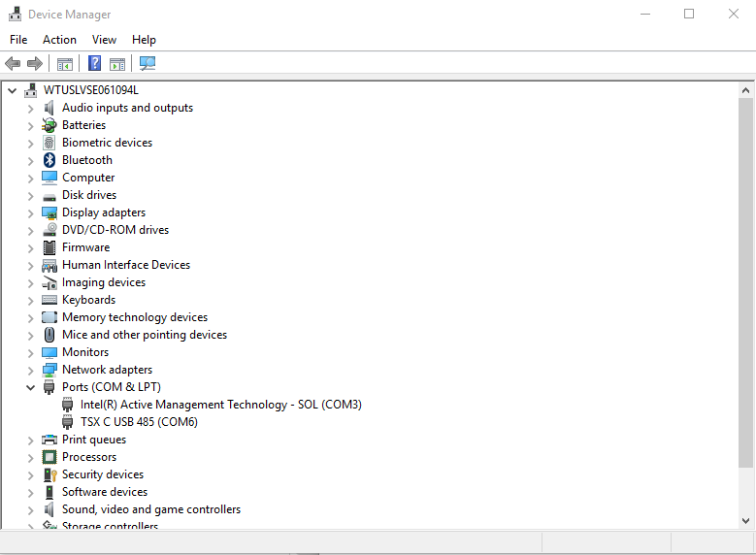
Task: Collapse the Ports (COM & LPT) node
Action: pyautogui.click(x=30, y=387)
